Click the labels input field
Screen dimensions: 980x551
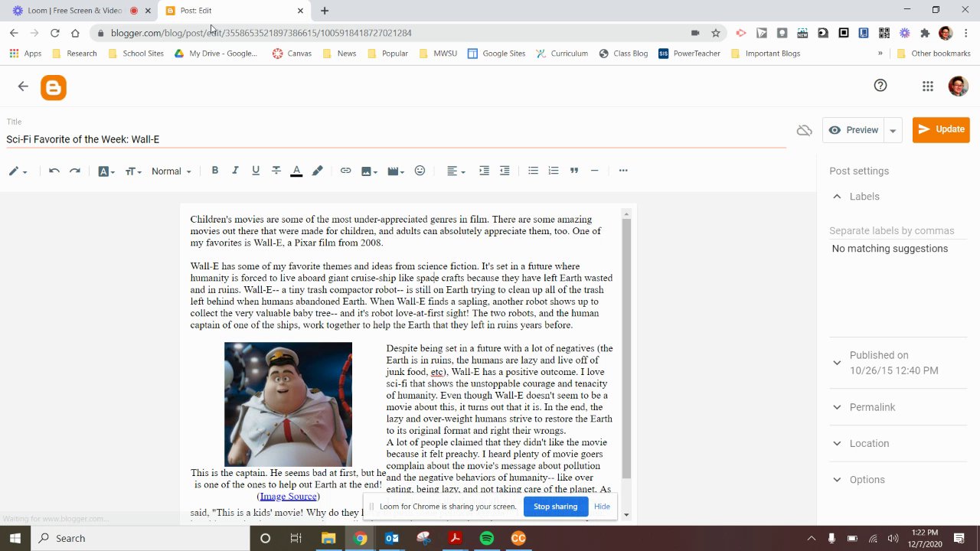(897, 230)
